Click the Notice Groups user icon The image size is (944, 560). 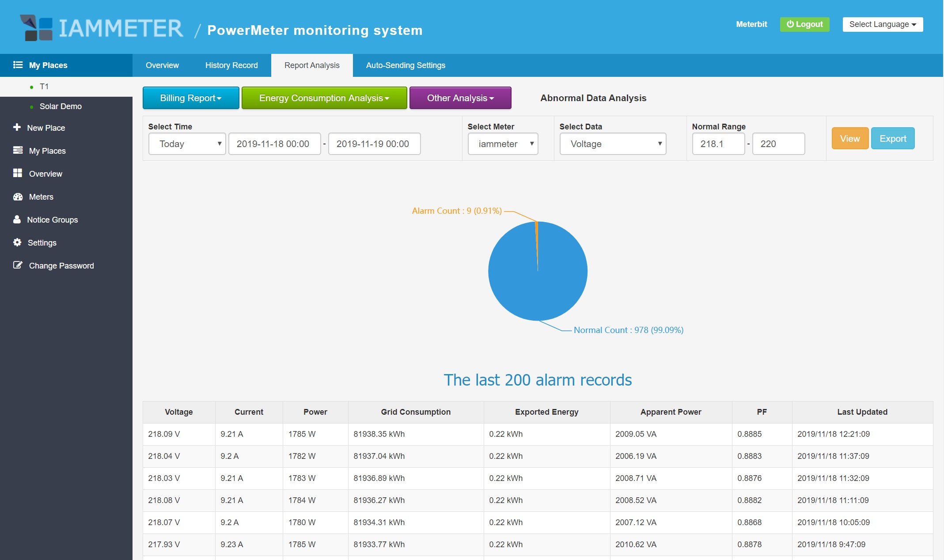click(17, 219)
